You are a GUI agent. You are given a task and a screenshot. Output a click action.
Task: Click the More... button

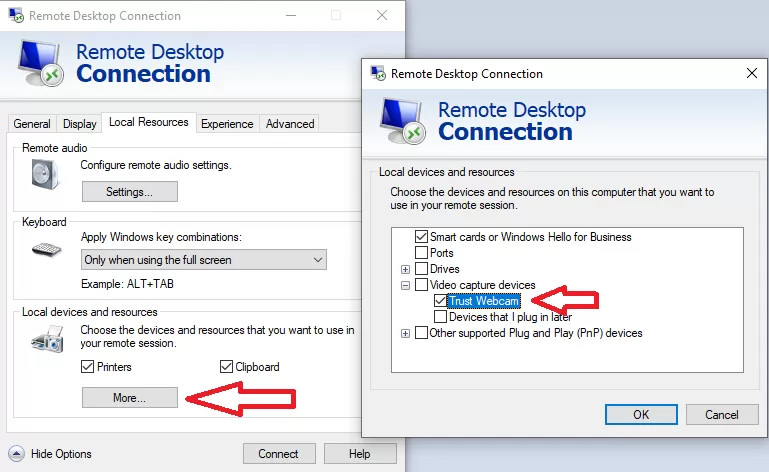point(129,397)
